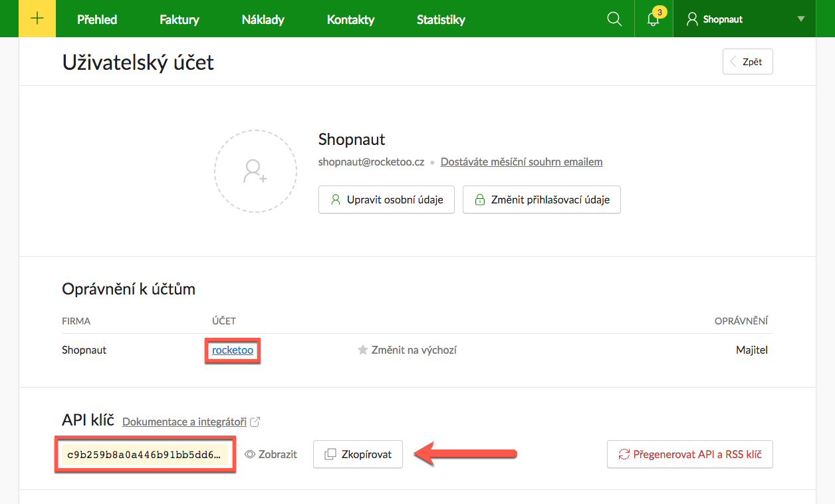Go to the Faktury section
The width and height of the screenshot is (835, 504).
[x=179, y=19]
